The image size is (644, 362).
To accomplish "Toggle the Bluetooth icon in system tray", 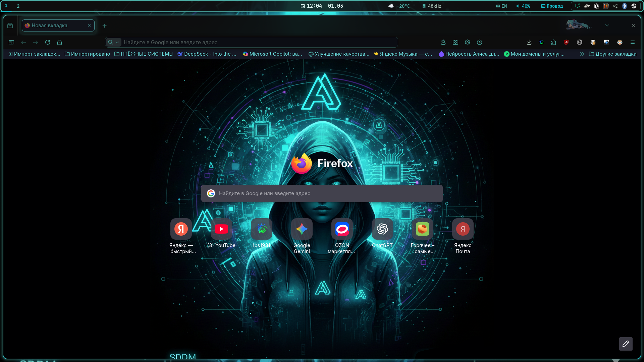I will click(625, 6).
